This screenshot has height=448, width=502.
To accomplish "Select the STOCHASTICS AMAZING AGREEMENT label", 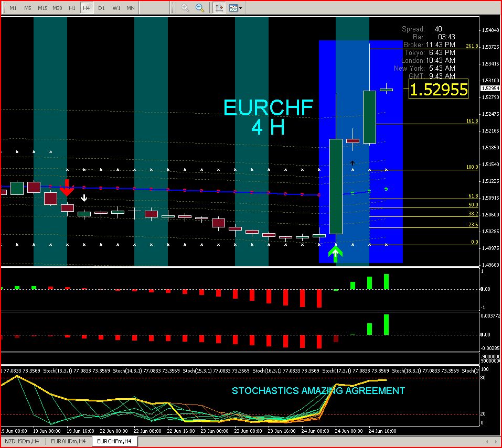I will point(318,391).
